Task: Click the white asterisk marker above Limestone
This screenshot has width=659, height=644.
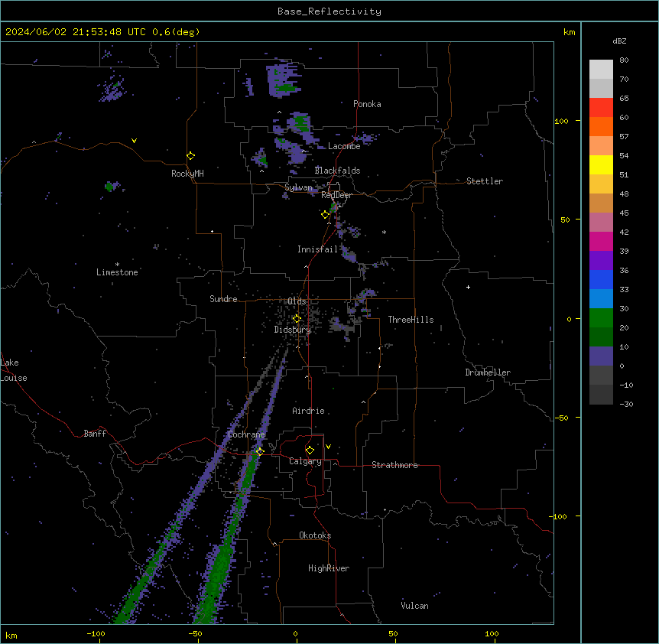Action: [117, 265]
